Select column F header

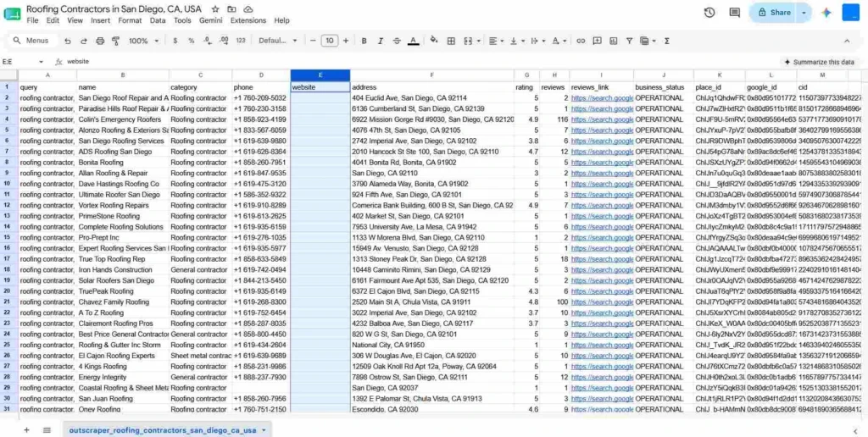(x=431, y=75)
